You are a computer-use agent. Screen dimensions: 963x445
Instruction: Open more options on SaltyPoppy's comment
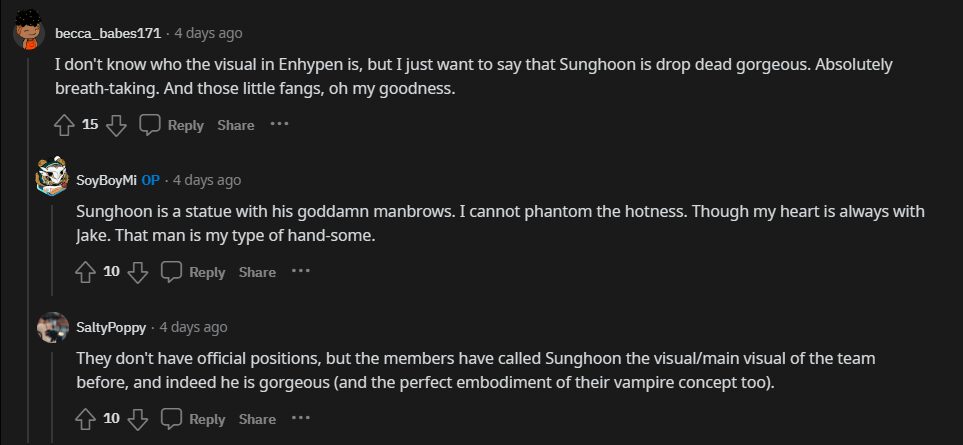(301, 419)
